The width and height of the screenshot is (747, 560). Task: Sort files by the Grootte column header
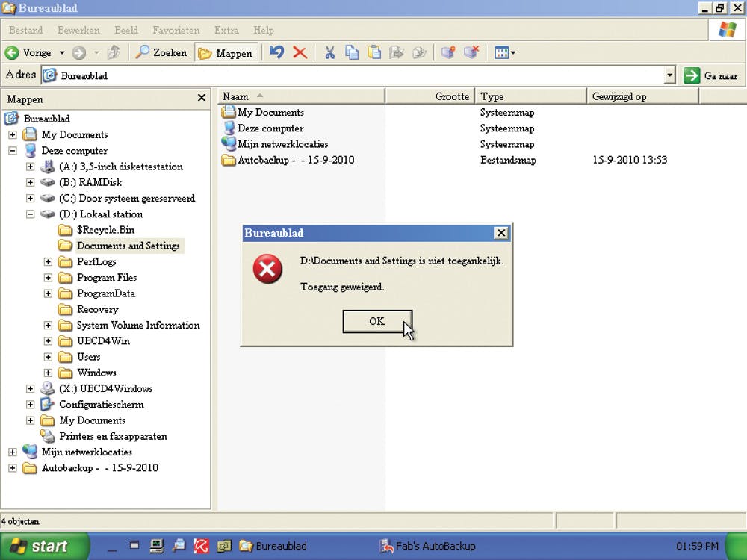pyautogui.click(x=430, y=96)
